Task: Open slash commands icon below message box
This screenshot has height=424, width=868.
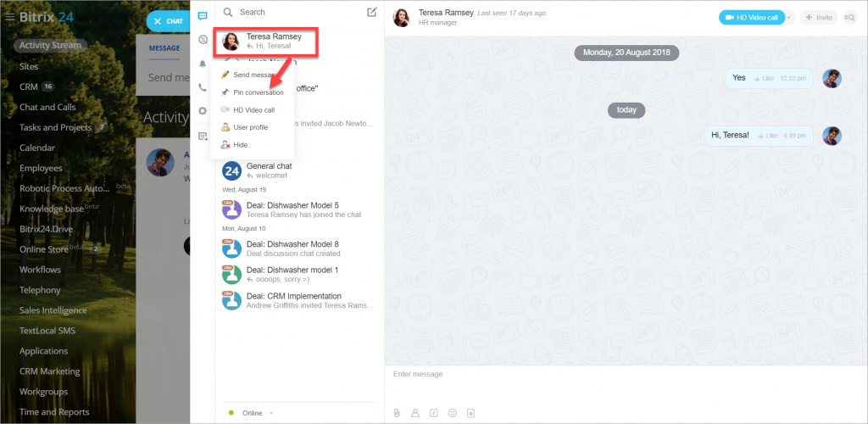Action: [x=434, y=413]
